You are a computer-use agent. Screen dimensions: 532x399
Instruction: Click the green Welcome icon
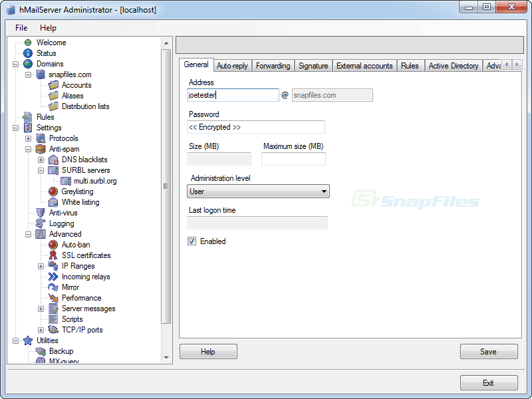pyautogui.click(x=28, y=43)
